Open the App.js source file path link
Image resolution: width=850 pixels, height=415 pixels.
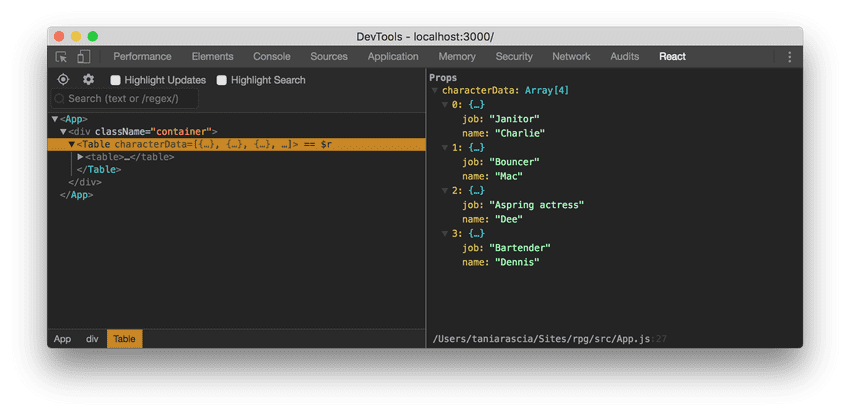(x=541, y=339)
